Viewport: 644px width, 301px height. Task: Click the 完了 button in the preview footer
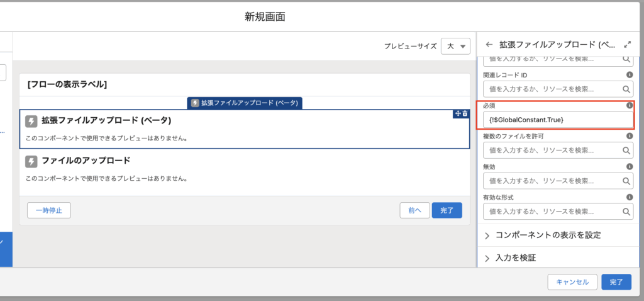(447, 210)
